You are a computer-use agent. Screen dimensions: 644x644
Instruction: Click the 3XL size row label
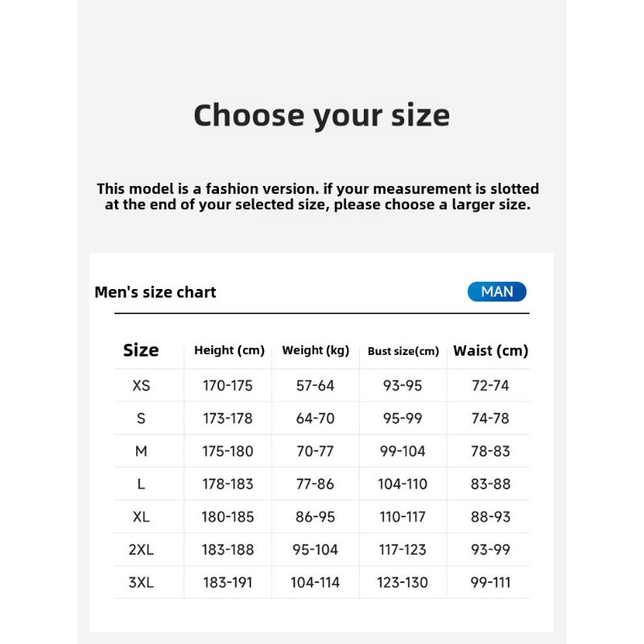141,583
